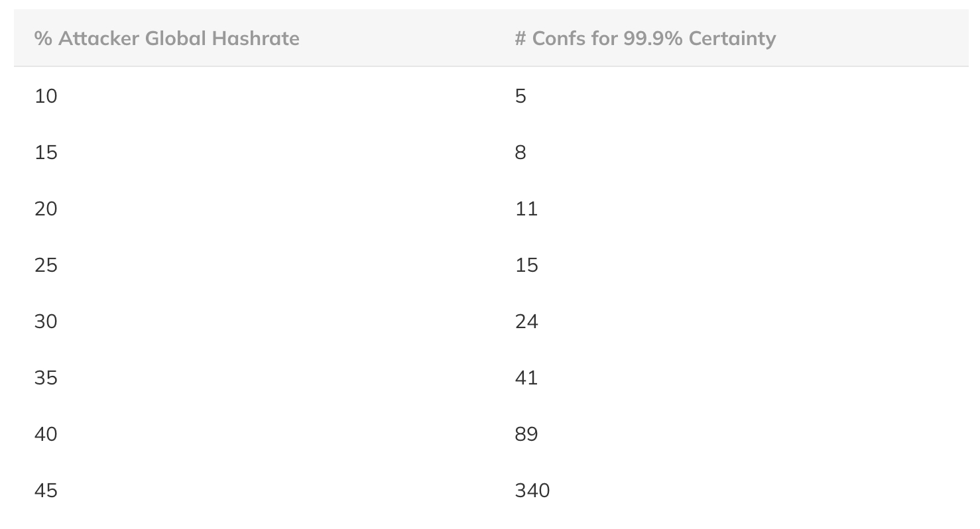The width and height of the screenshot is (980, 529).
Task: Select hashrate value 45 cell
Action: [46, 491]
